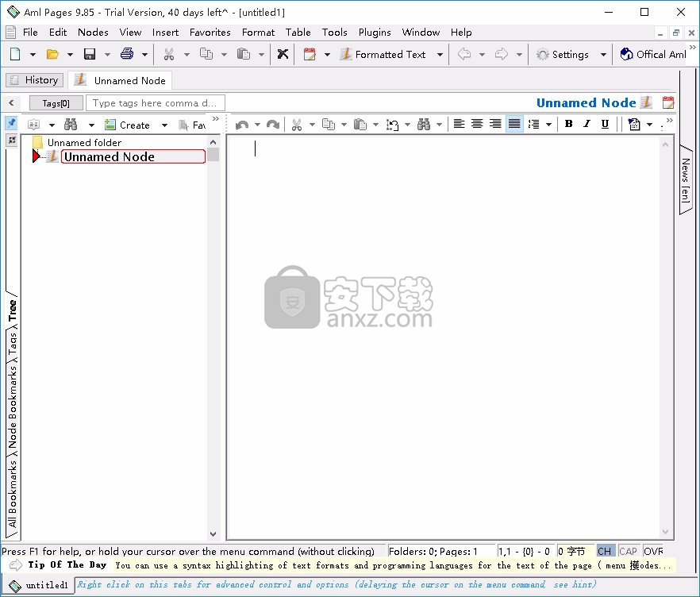Open the Undo history dropdown arrow
The image size is (700, 597).
tap(258, 125)
